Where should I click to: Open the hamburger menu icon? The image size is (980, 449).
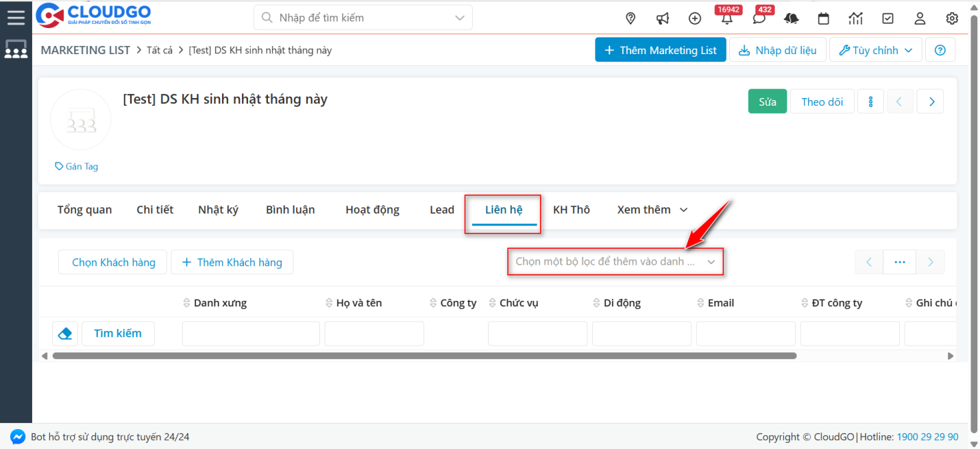coord(15,17)
